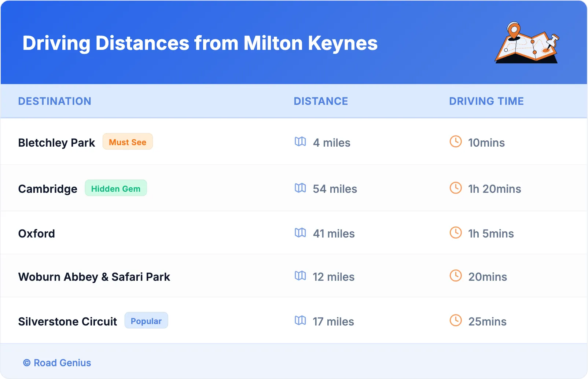
Task: Click the map icon beside 41 miles
Action: coord(300,232)
